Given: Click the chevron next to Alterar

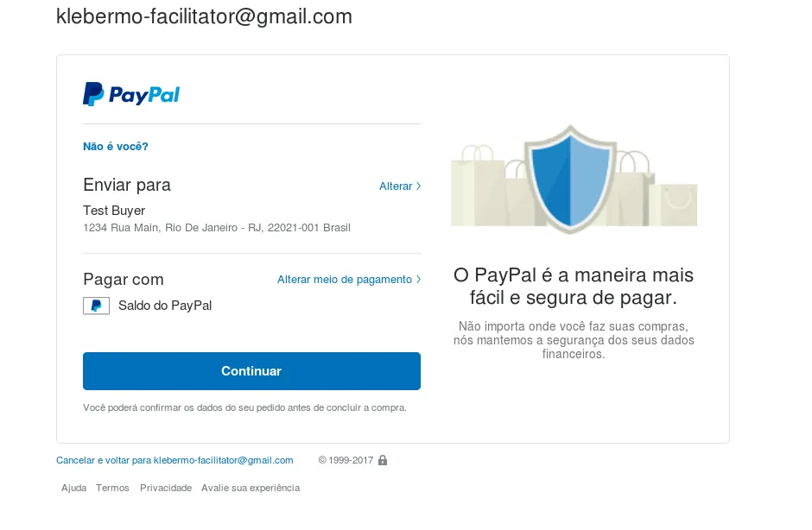Looking at the screenshot, I should click(418, 186).
